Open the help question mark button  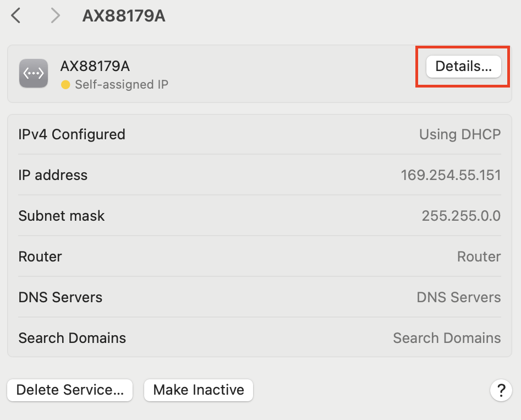click(x=501, y=390)
